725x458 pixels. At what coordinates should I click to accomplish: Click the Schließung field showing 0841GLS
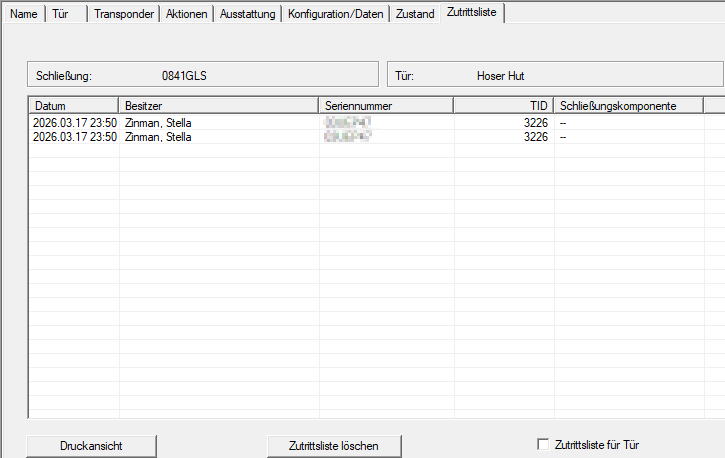click(x=203, y=75)
